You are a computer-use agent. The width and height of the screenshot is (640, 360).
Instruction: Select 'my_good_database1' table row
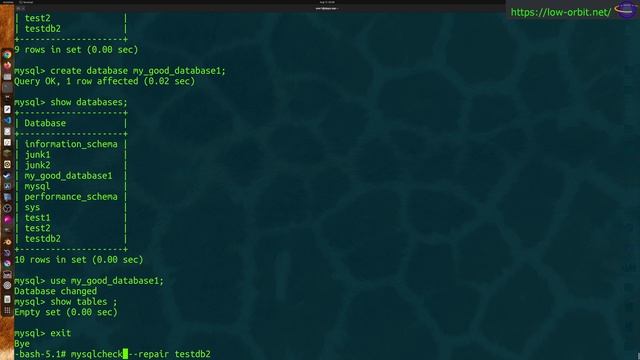(x=71, y=176)
